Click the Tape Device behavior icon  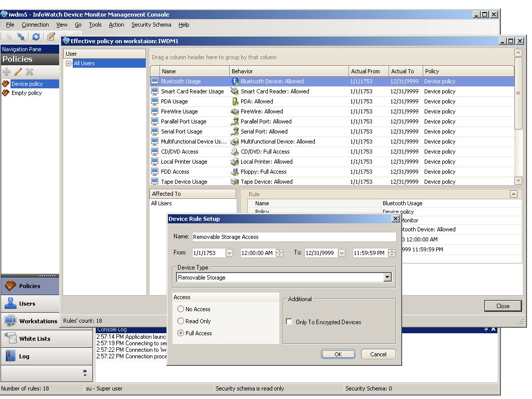coord(235,181)
